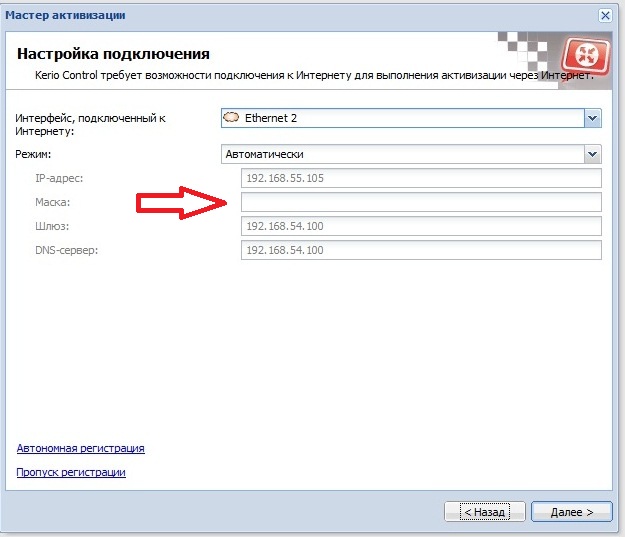Viewport: 625px width, 537px height.
Task: Focus the empty Маска input field
Action: (x=420, y=202)
